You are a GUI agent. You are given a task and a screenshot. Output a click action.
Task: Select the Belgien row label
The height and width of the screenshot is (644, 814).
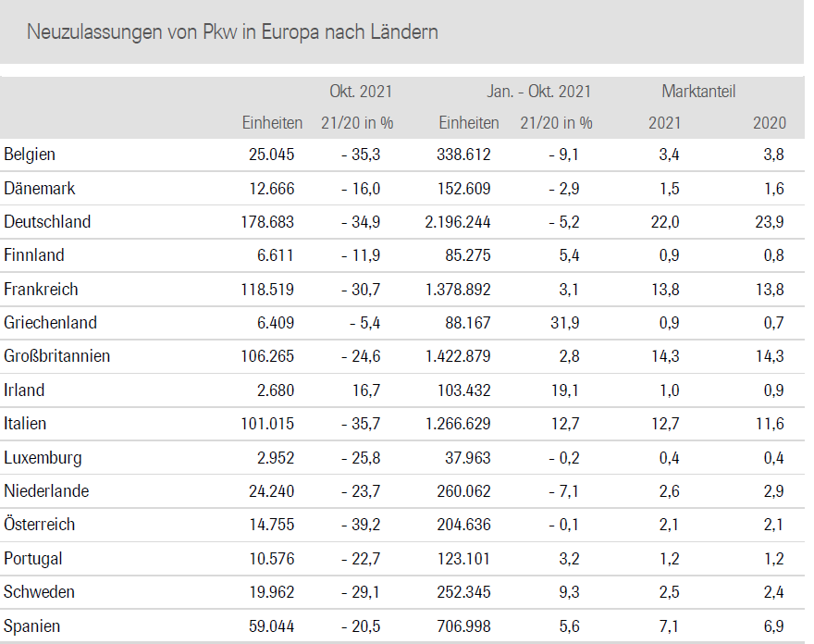click(30, 155)
